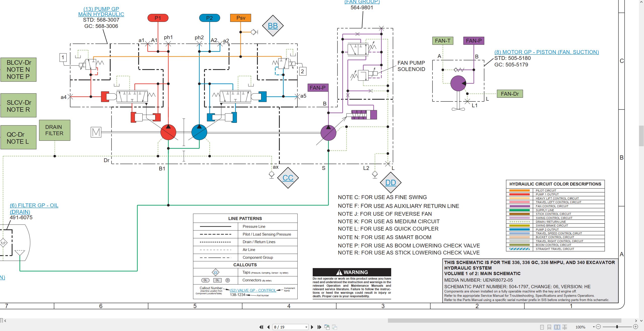Go to next page arrow
This screenshot has height=331, width=644.
pyautogui.click(x=312, y=327)
